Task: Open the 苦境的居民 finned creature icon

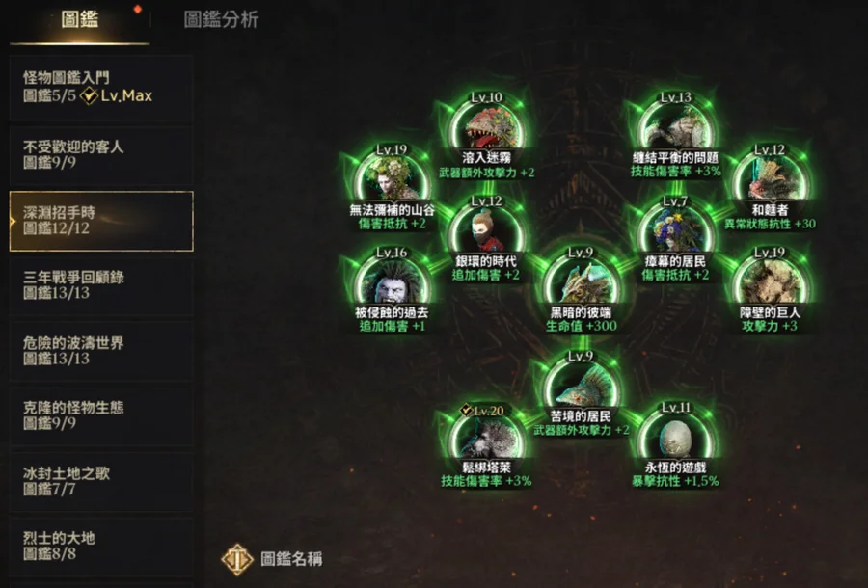Action: 581,387
